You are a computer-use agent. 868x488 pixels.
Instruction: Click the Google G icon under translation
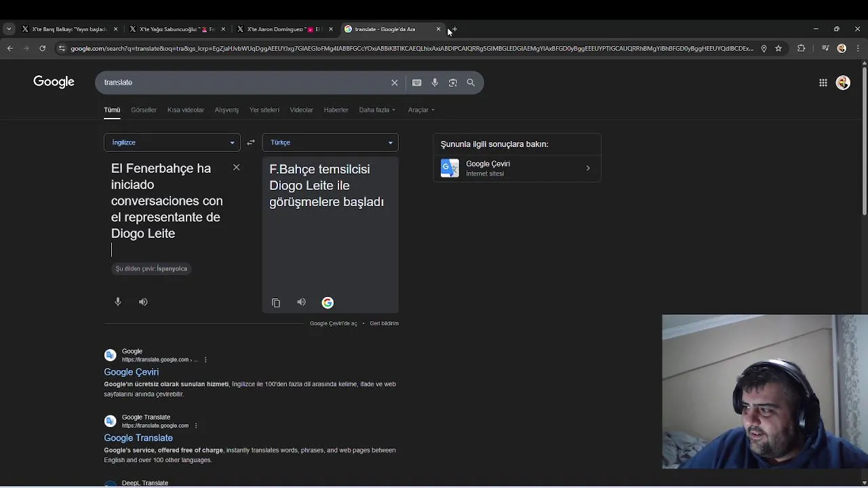328,303
